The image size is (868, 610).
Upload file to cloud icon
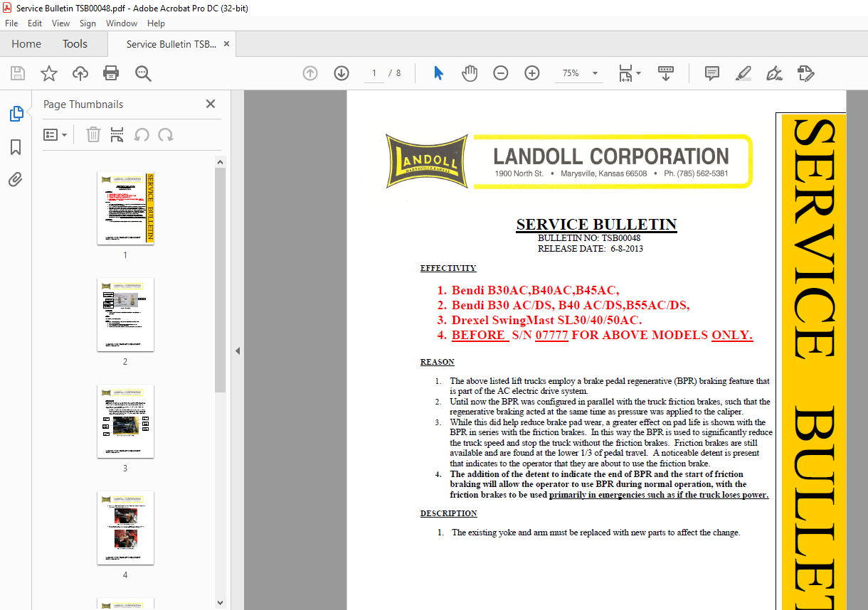pos(80,73)
